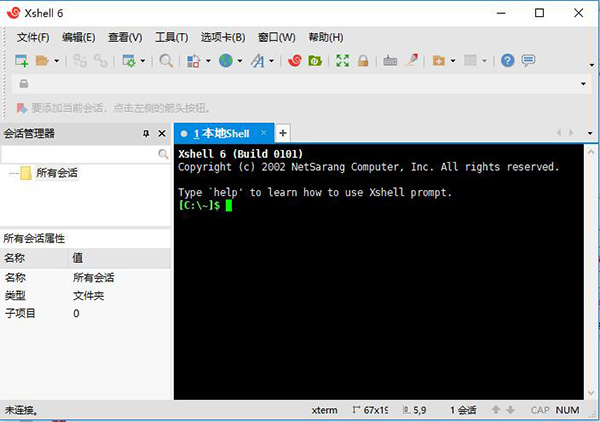Open the Find magnifier tool in toolbar
Screen dimensions: 600x422
165,61
